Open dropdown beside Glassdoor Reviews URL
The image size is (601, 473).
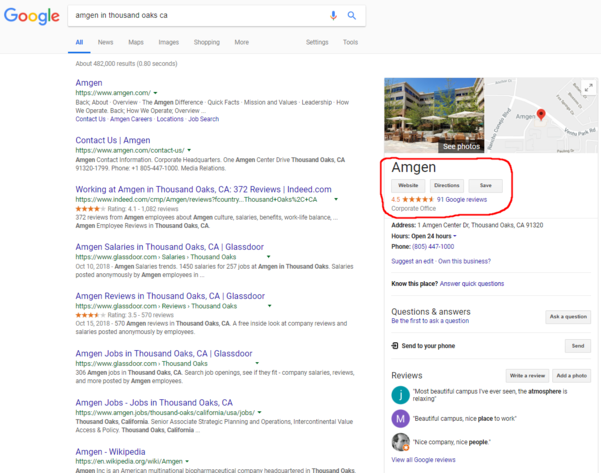[x=269, y=306]
